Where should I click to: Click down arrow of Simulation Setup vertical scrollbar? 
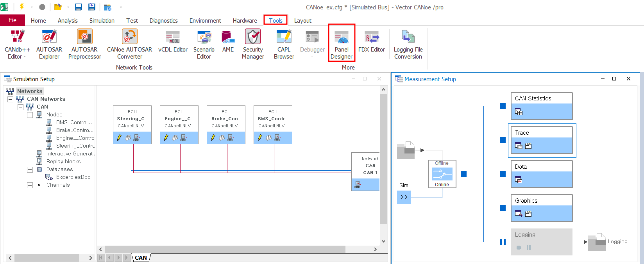click(383, 241)
